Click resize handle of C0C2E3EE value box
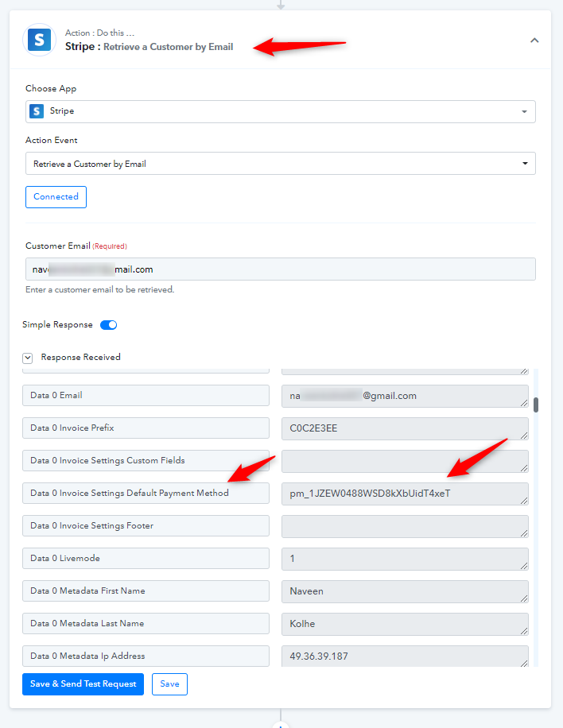563x728 pixels. tap(524, 436)
